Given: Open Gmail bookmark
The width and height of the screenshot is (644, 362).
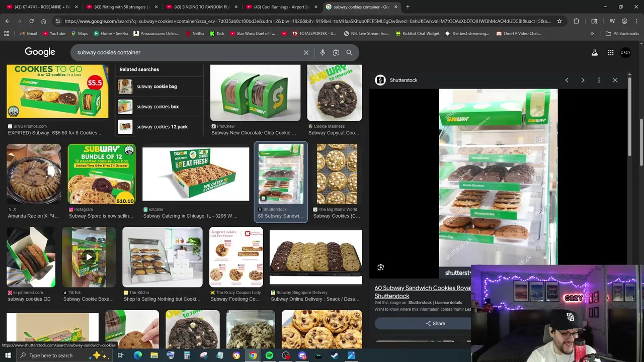Looking at the screenshot, I should point(28,33).
